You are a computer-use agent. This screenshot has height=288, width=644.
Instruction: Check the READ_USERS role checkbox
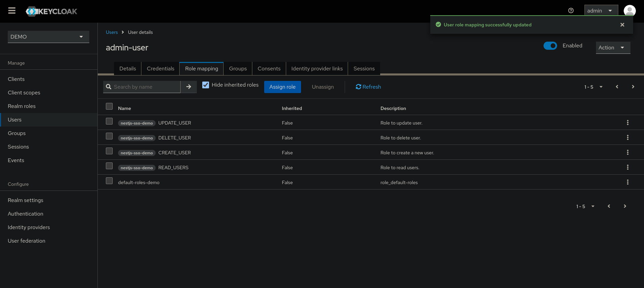click(x=109, y=166)
